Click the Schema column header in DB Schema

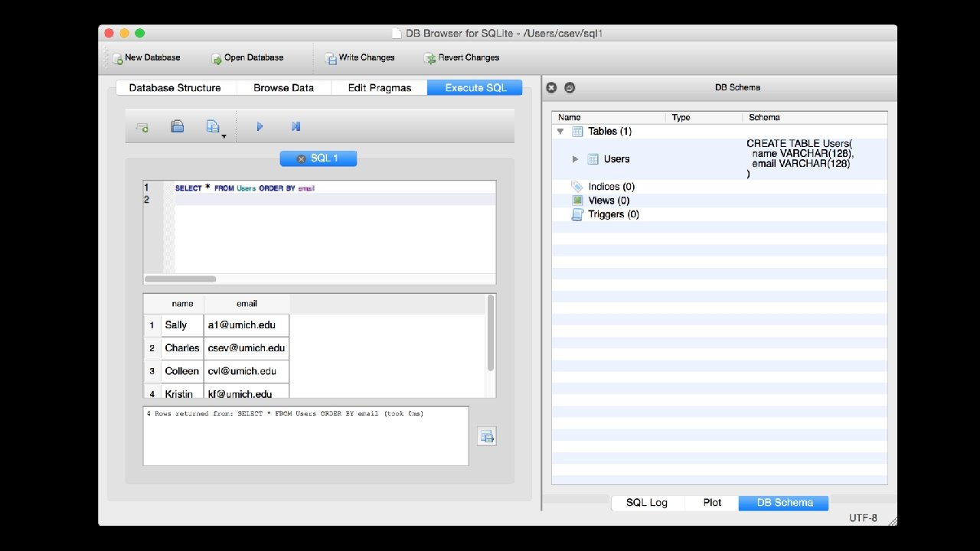[815, 117]
